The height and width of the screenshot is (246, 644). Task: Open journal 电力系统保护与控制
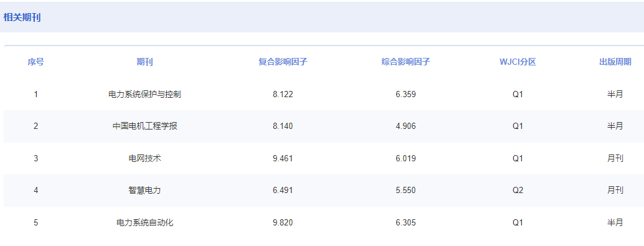tap(144, 95)
